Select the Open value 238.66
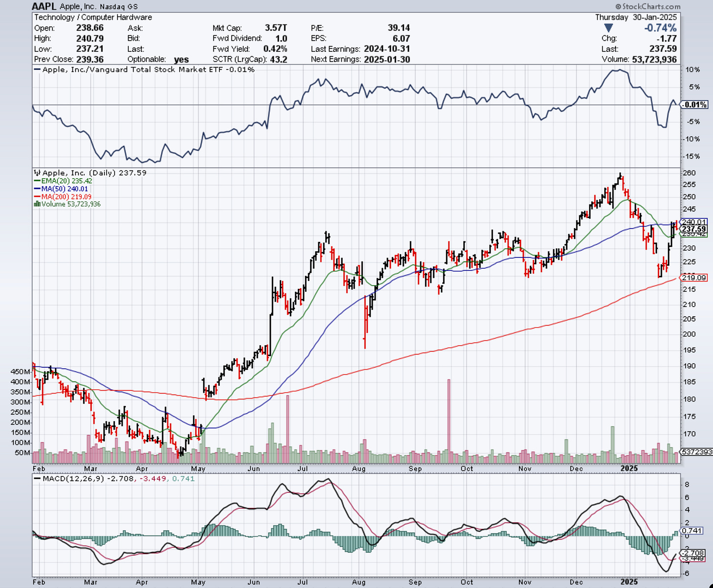Viewport: 713px width, 588px height. tap(90, 28)
